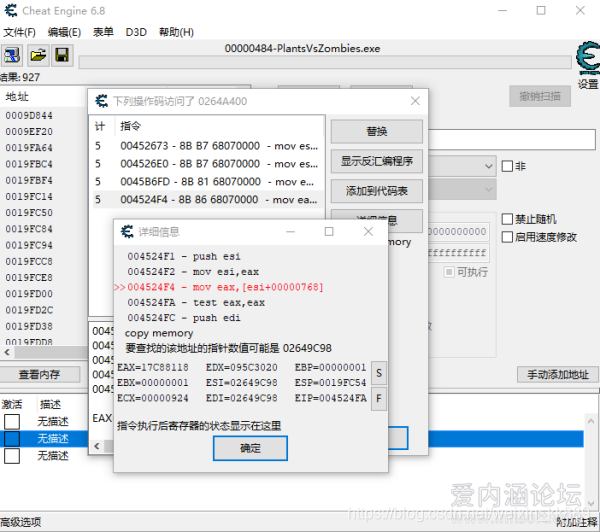Click the Cheat Engine logo settings icon
The height and width of the screenshot is (532, 600).
coord(588,57)
